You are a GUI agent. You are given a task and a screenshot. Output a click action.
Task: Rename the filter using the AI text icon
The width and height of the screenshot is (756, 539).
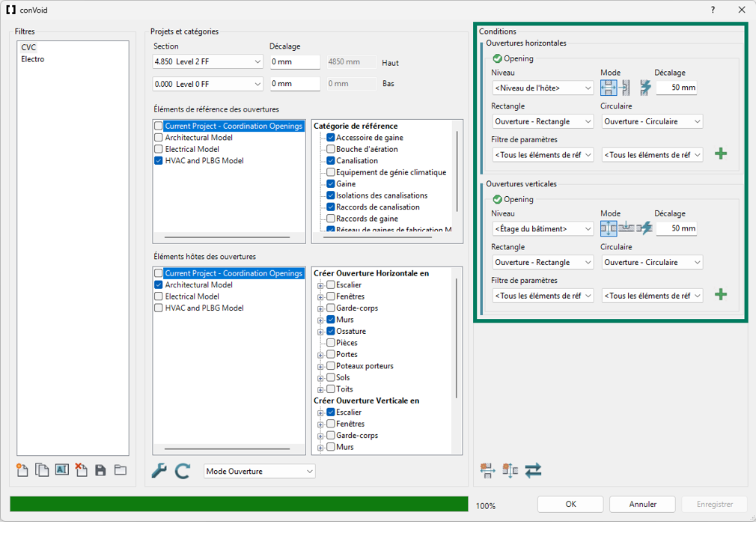point(61,469)
